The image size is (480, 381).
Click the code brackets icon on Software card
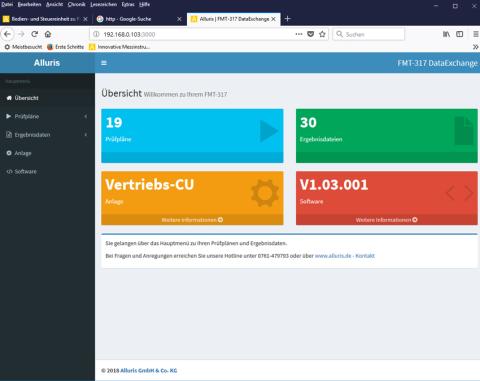(x=460, y=193)
